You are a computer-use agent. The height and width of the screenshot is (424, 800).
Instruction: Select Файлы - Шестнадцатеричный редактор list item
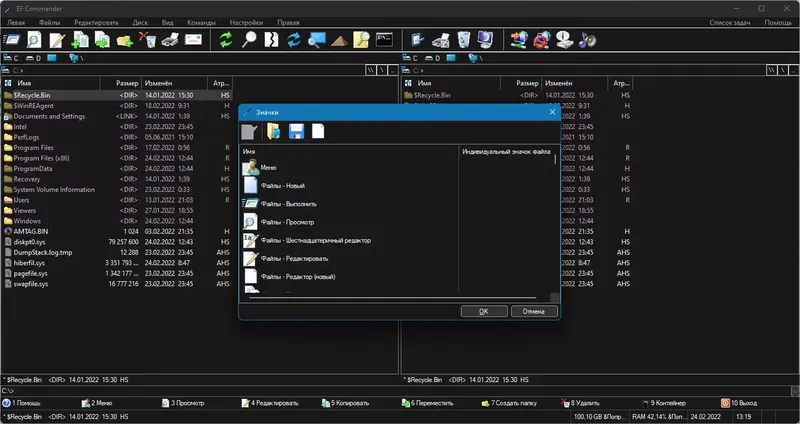point(307,240)
